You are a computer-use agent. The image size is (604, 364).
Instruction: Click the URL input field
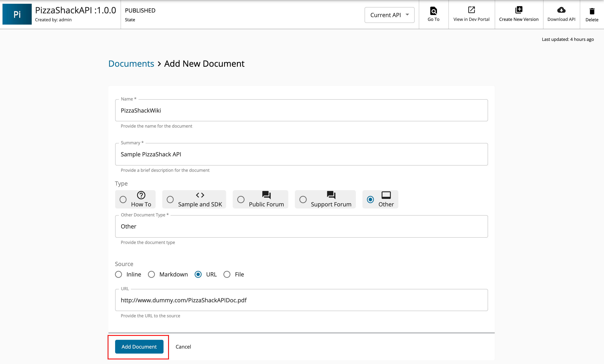coord(301,300)
